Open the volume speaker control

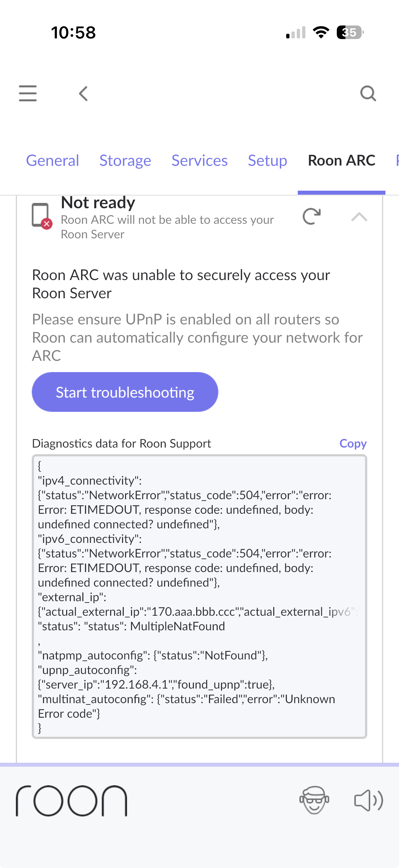(368, 800)
